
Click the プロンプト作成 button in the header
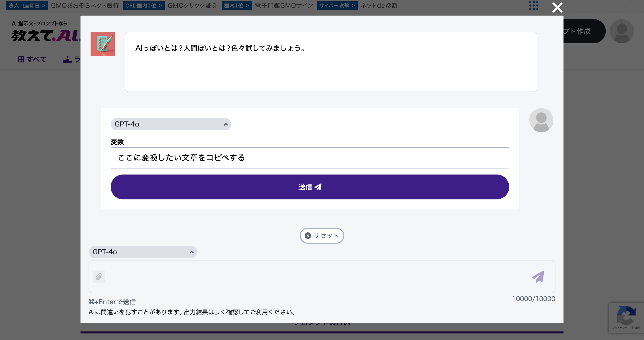584,31
